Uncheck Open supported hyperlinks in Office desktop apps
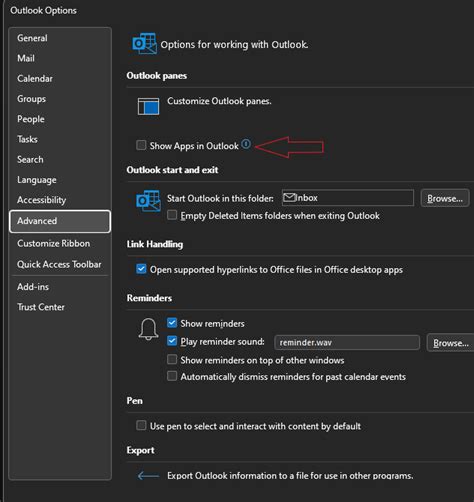The height and width of the screenshot is (502, 474). pyautogui.click(x=141, y=269)
